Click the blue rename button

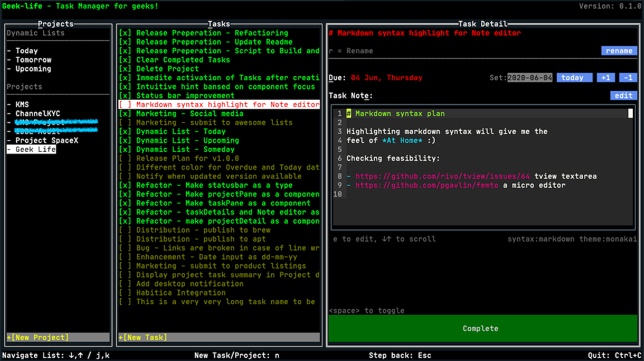pos(619,51)
